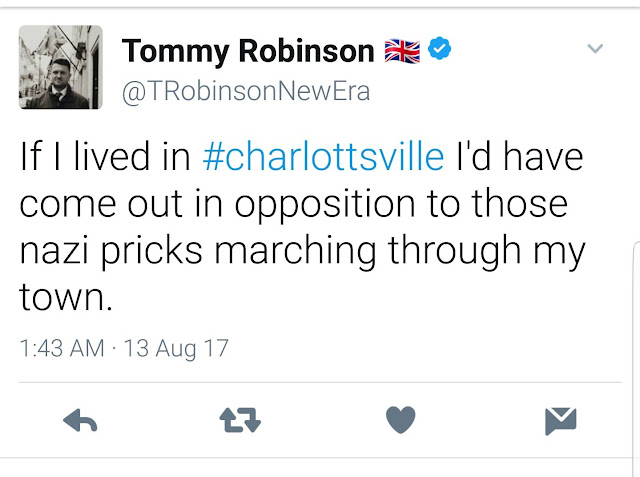Image resolution: width=640 pixels, height=477 pixels.
Task: Click the 13 Aug 17 date
Action: tap(176, 349)
